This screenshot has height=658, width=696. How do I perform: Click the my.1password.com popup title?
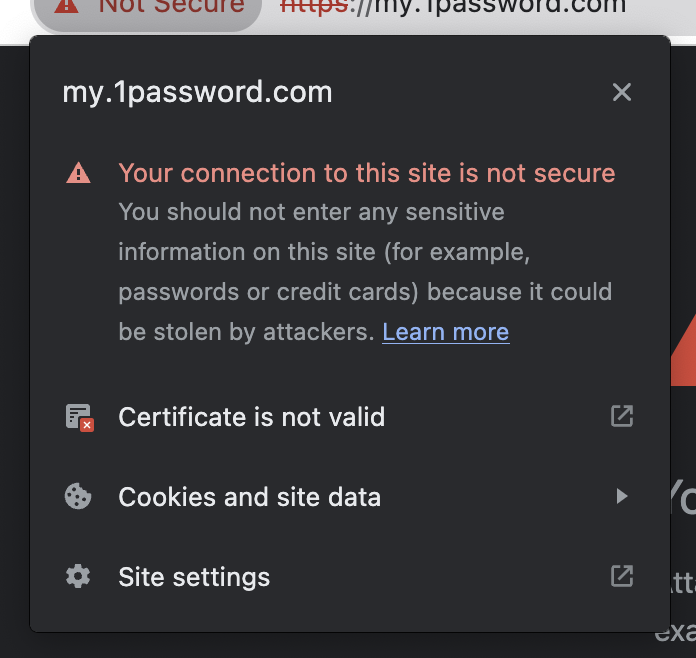tap(197, 93)
